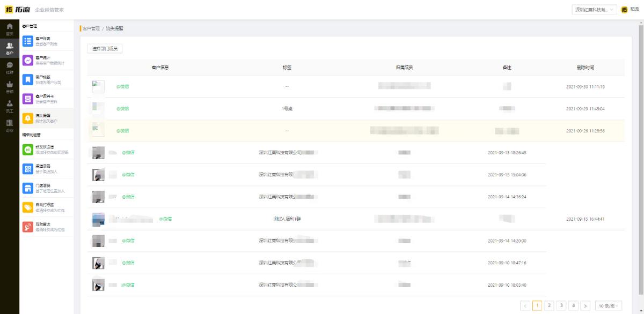
Task: Click the vertical scrollbar down arrow
Action: point(641,311)
